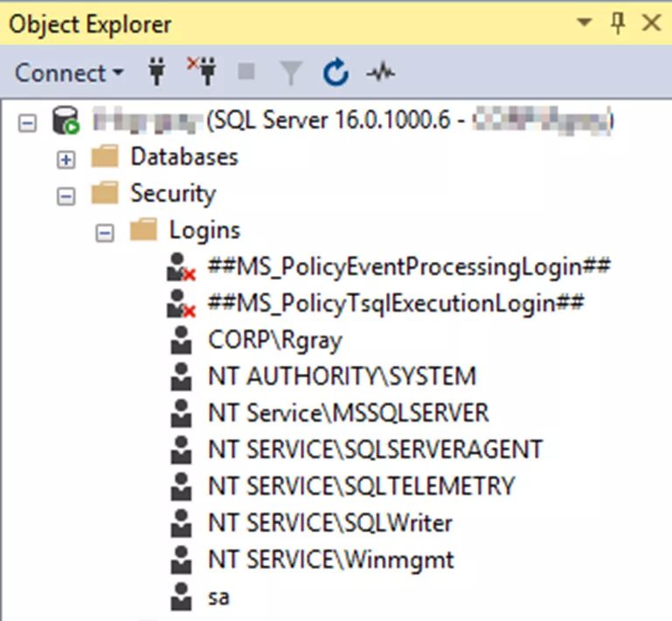Image resolution: width=672 pixels, height=621 pixels.
Task: Collapse the Security folder
Action: (66, 197)
